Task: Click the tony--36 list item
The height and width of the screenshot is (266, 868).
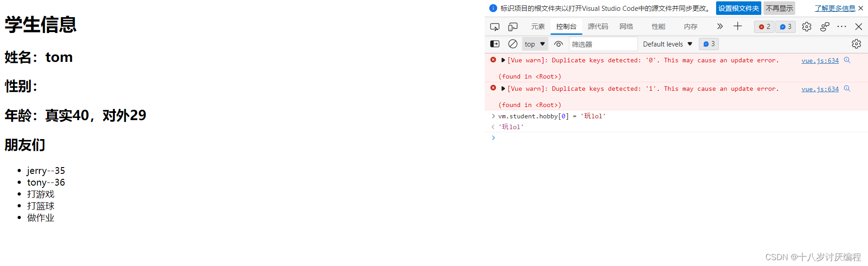Action: pyautogui.click(x=46, y=182)
